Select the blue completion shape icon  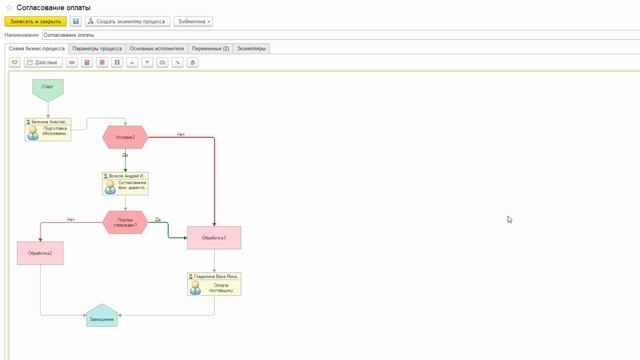(x=162, y=62)
